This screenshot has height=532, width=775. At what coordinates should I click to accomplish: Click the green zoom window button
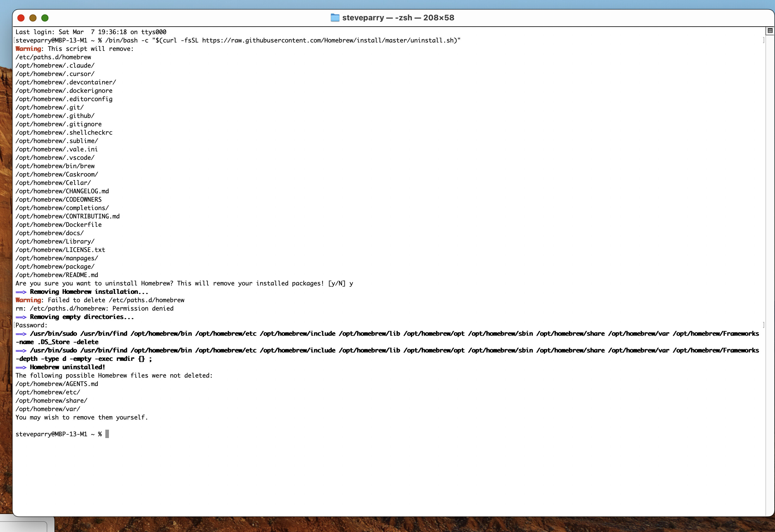coord(45,18)
